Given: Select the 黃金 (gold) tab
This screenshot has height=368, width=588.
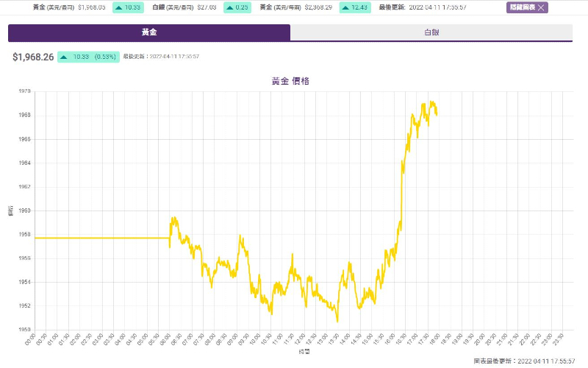Looking at the screenshot, I should click(149, 32).
